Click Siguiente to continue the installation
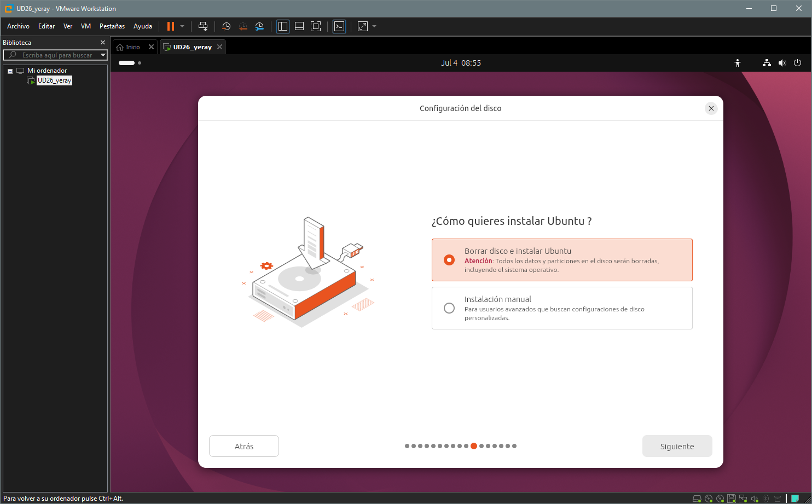The width and height of the screenshot is (812, 504). [677, 446]
